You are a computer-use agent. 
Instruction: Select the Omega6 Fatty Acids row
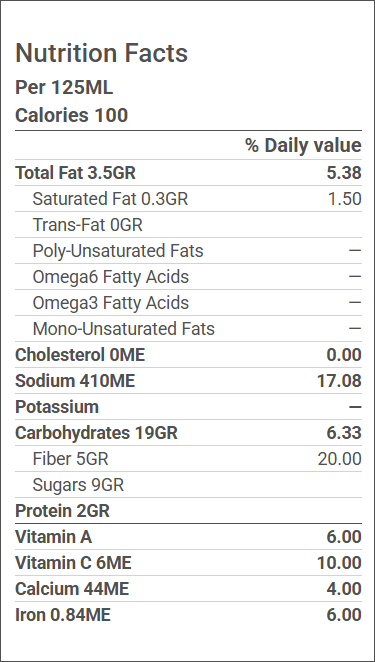188,277
